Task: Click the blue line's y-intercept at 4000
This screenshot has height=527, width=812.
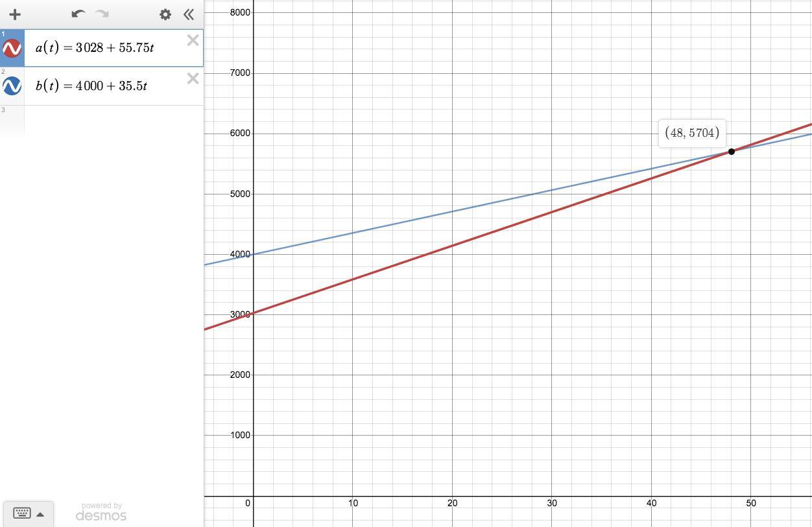Action: pyautogui.click(x=254, y=254)
